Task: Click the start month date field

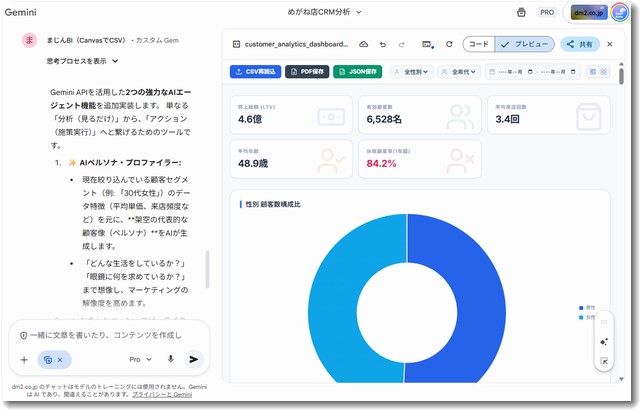Action: pyautogui.click(x=509, y=72)
